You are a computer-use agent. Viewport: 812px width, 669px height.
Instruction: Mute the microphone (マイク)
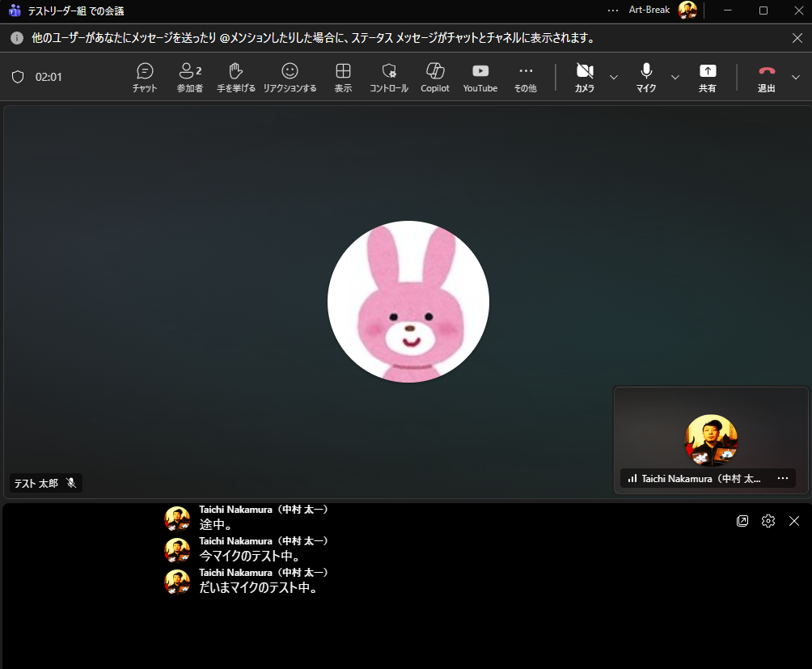[x=646, y=78]
